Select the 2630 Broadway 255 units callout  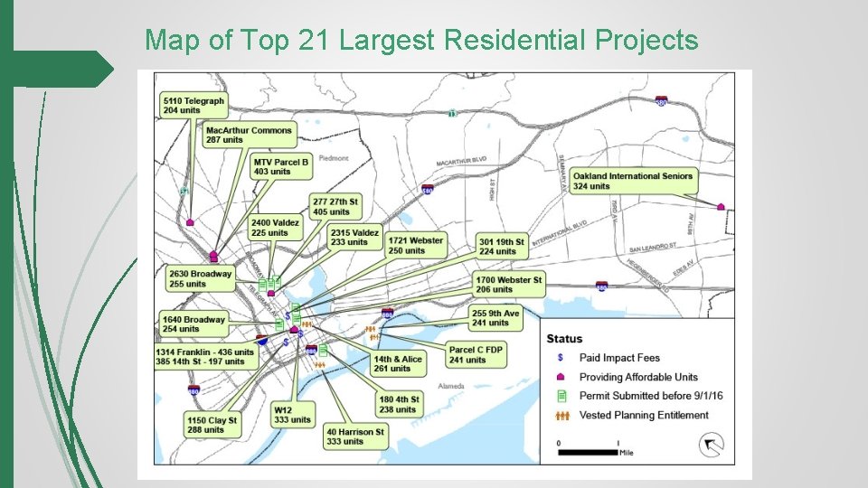[200, 279]
